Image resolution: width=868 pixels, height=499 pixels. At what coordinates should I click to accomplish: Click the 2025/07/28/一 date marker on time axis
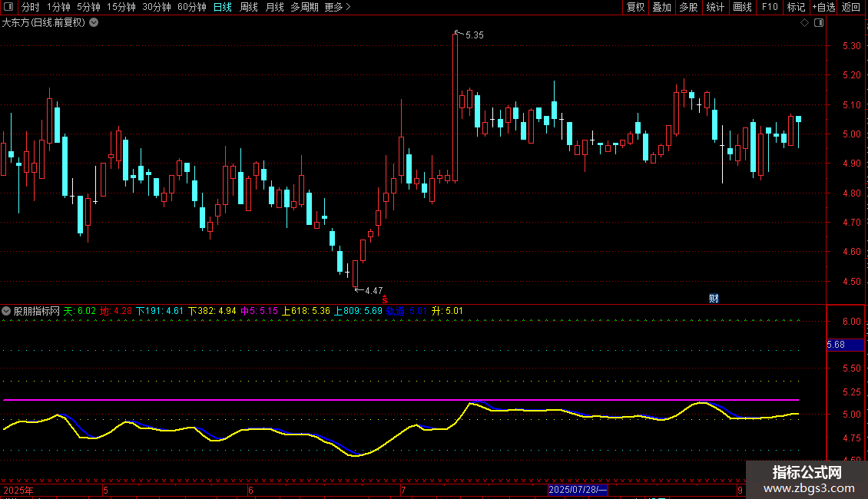578,490
